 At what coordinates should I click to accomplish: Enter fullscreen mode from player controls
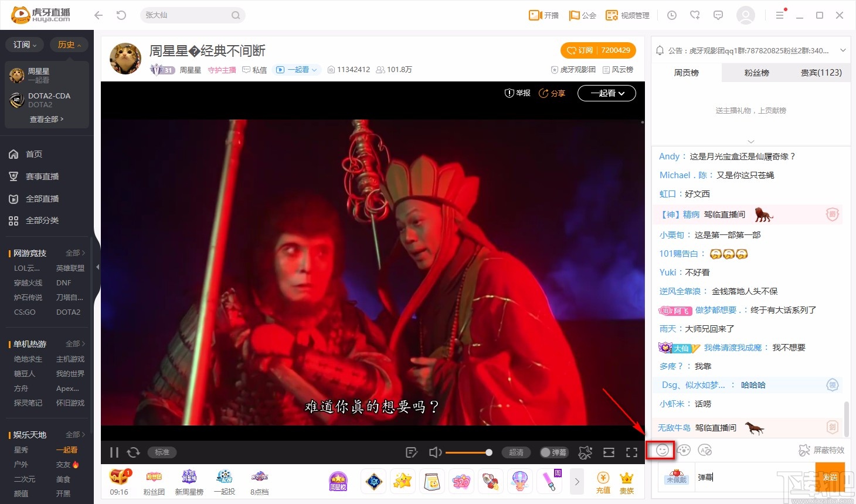tap(631, 452)
